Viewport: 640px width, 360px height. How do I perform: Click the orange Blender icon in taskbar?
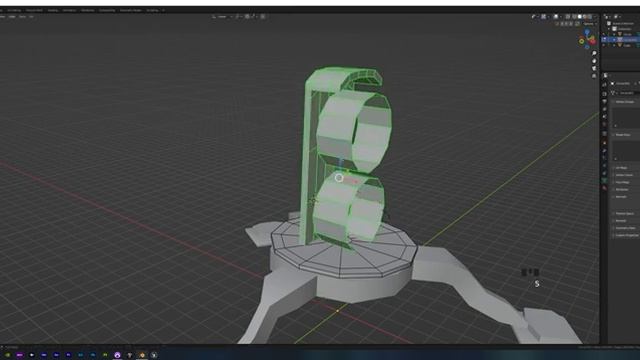click(142, 355)
